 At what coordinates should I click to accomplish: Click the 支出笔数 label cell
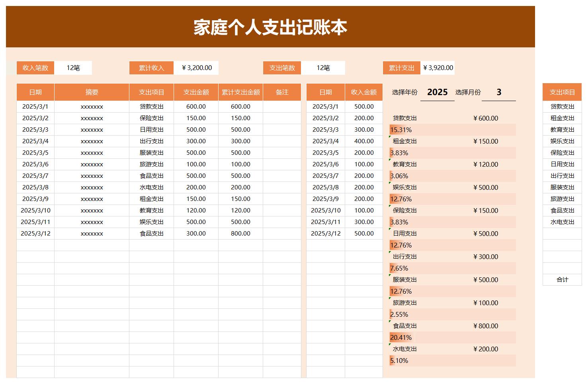point(282,68)
